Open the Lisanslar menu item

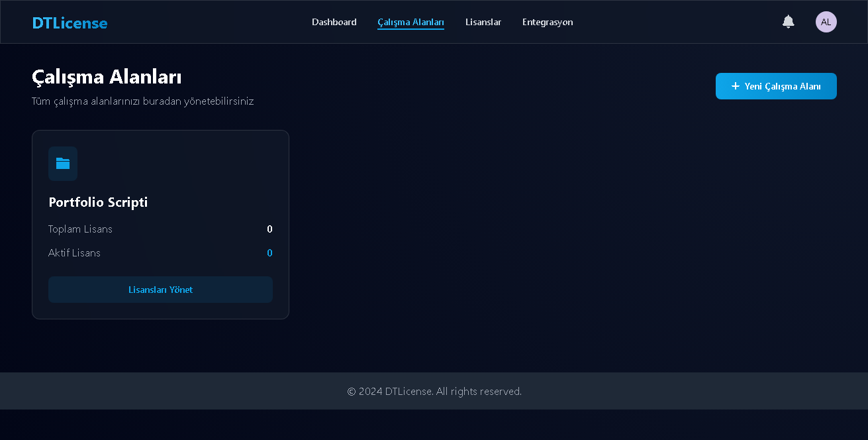click(483, 22)
